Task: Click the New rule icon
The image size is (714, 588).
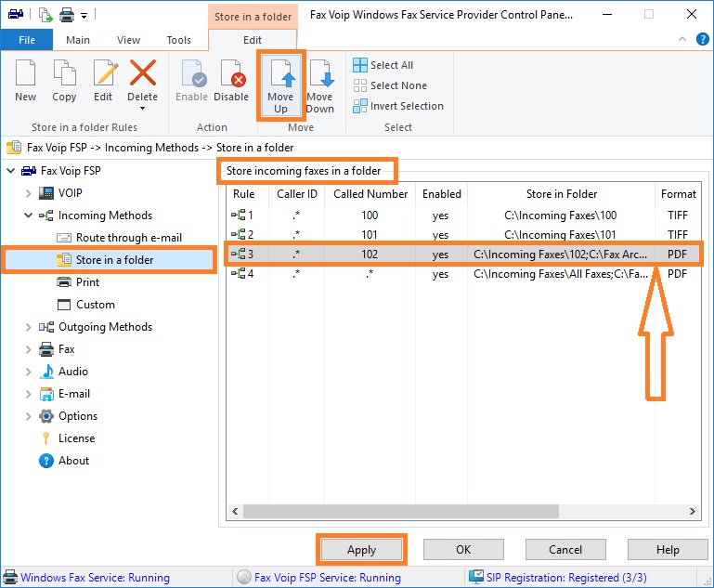Action: (x=25, y=72)
